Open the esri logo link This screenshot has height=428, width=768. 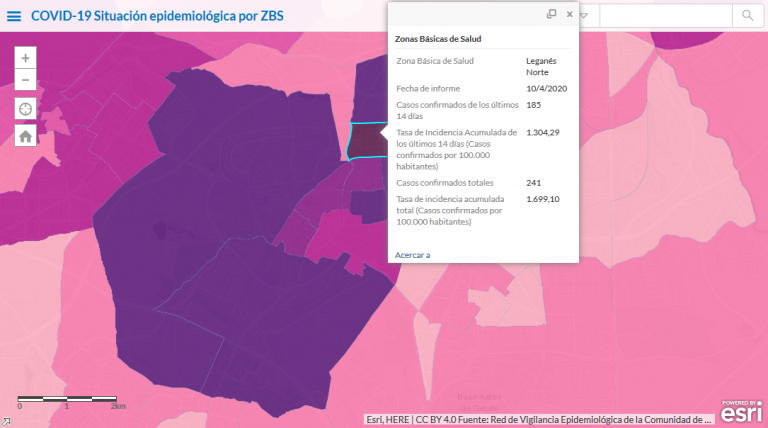coord(742,411)
